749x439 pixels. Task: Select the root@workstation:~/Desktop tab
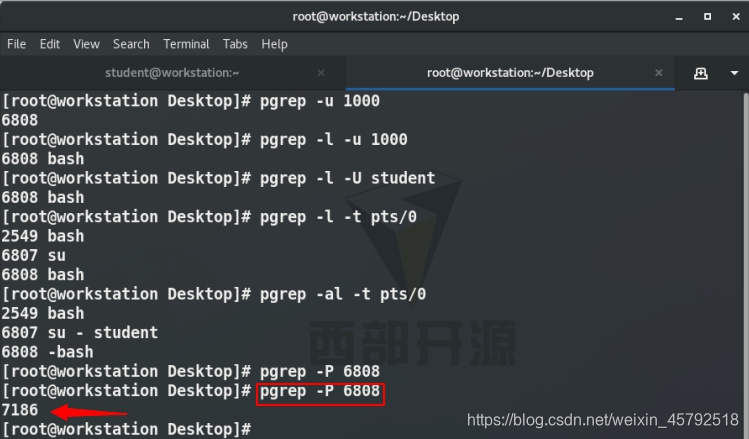(x=510, y=73)
